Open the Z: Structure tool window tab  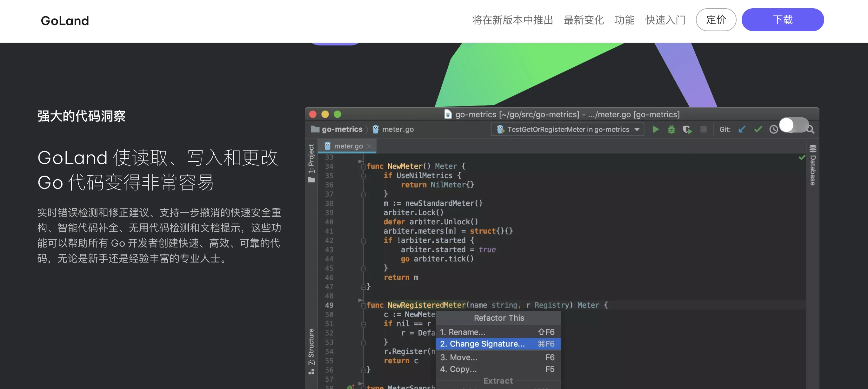coord(311,346)
